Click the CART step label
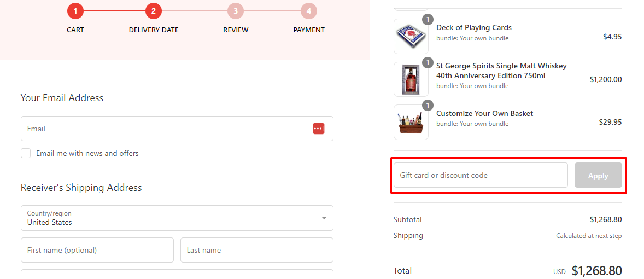644x279 pixels. (x=75, y=30)
